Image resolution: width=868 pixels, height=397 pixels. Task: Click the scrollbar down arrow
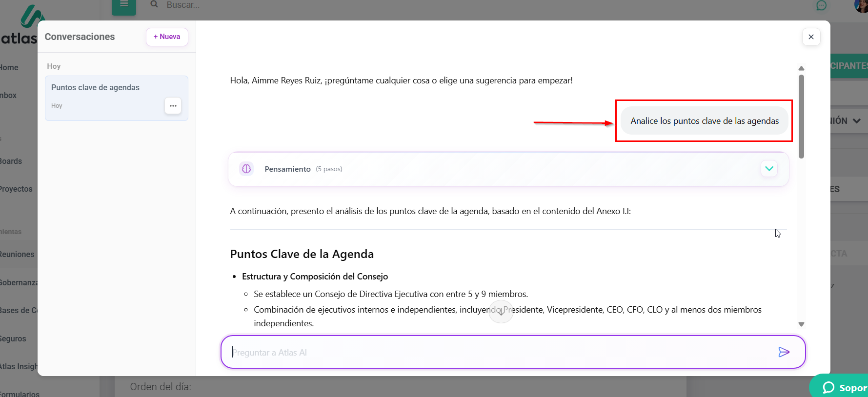[801, 324]
